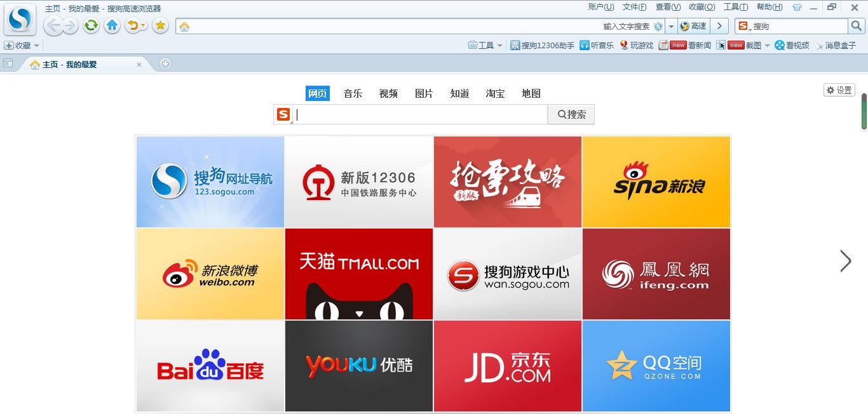Click the orange Sogou S engine icon
Image resolution: width=868 pixels, height=414 pixels.
coord(283,114)
